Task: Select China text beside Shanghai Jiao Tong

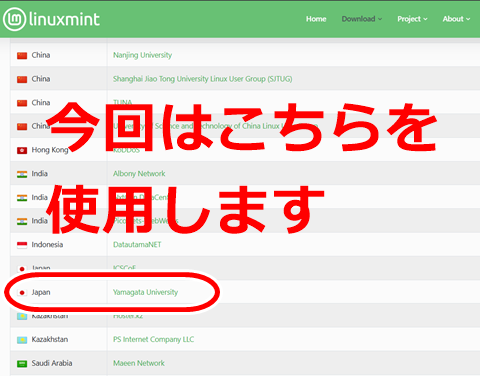Action: pyautogui.click(x=41, y=79)
